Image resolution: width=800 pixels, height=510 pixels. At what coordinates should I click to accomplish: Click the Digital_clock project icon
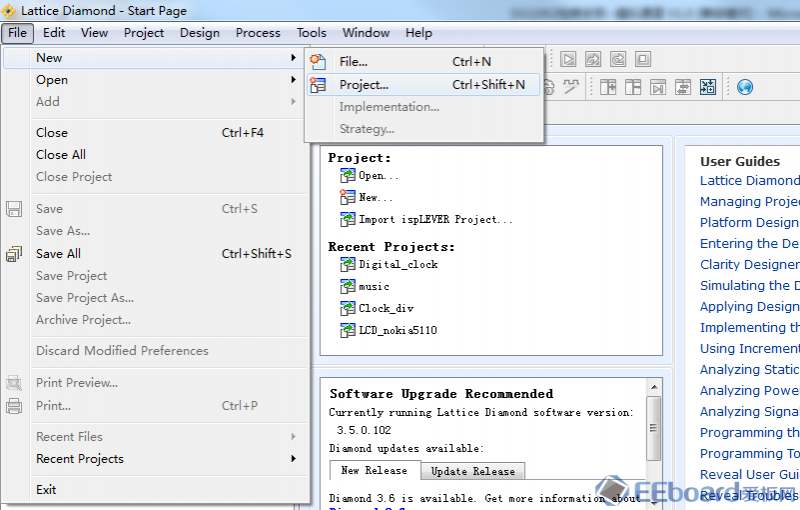pos(348,264)
